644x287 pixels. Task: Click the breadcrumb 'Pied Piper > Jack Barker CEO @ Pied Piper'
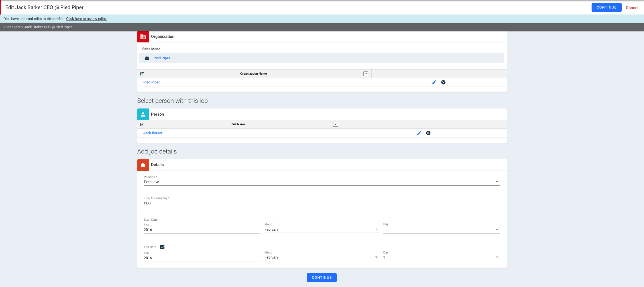(x=38, y=27)
